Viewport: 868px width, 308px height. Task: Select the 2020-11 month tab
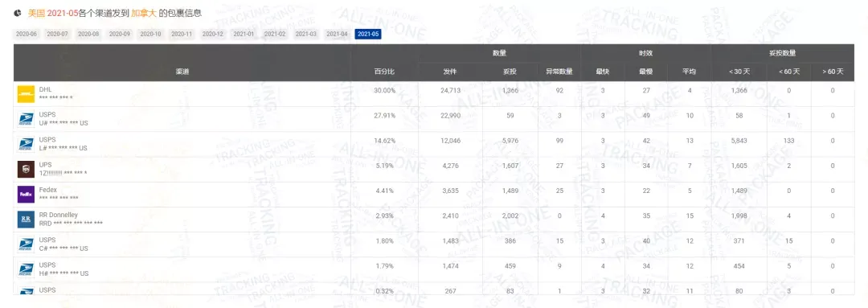tap(182, 34)
